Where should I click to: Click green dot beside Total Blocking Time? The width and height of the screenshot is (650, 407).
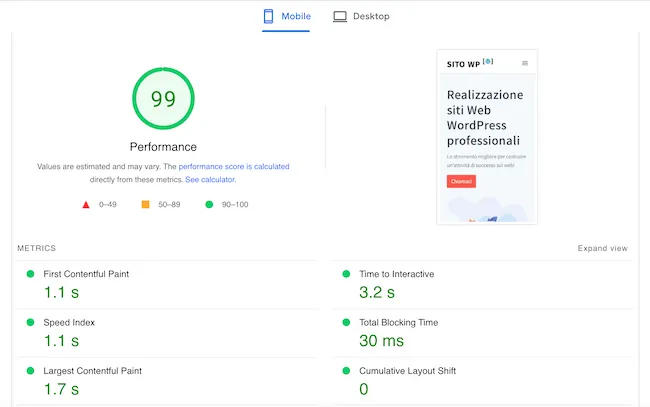click(x=347, y=323)
